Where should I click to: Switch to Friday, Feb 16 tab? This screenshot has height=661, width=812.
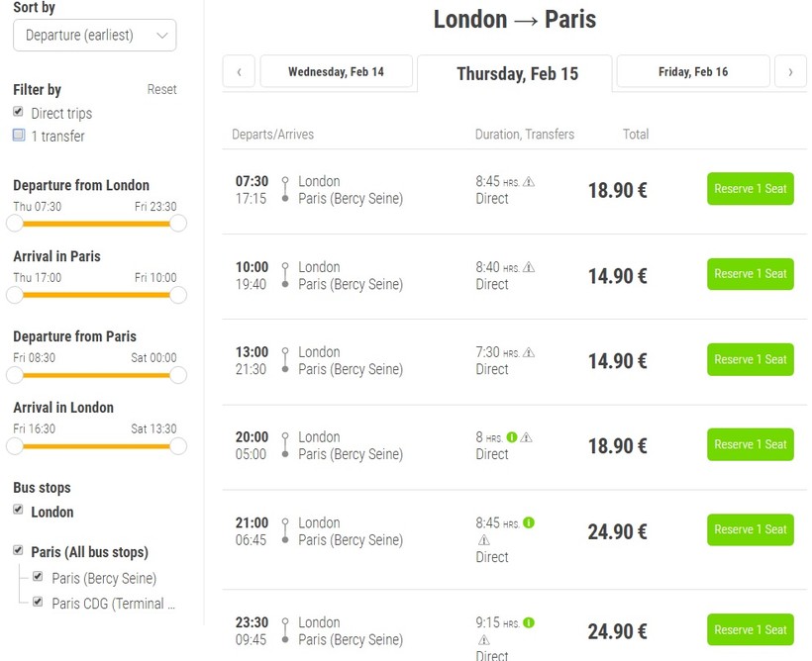(693, 72)
